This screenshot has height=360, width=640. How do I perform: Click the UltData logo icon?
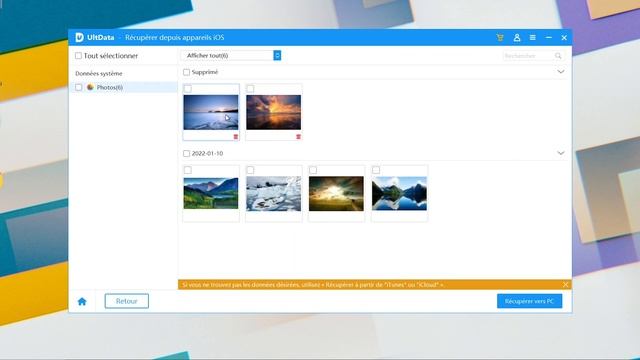coord(80,38)
